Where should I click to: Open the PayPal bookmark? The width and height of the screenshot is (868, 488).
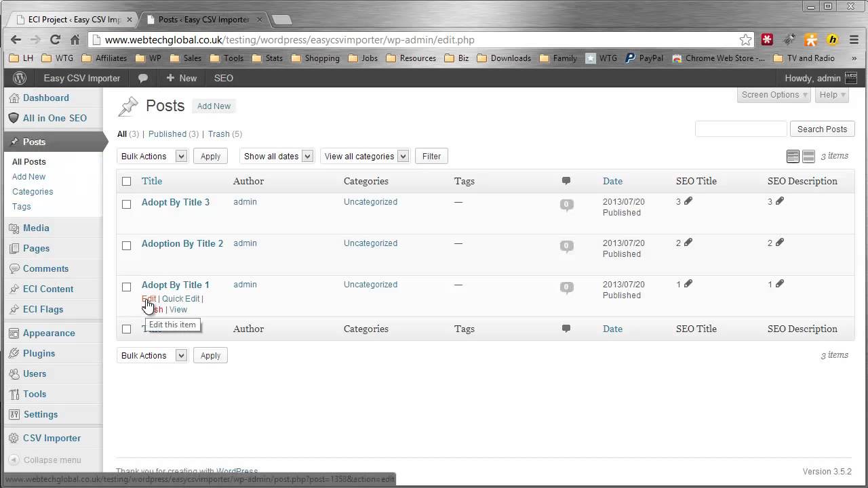tap(644, 58)
